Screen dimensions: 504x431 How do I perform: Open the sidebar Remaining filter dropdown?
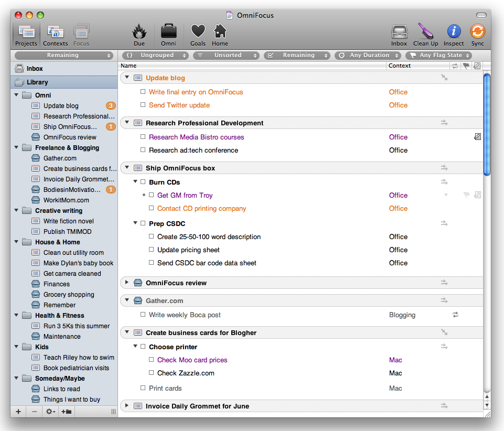tap(64, 55)
